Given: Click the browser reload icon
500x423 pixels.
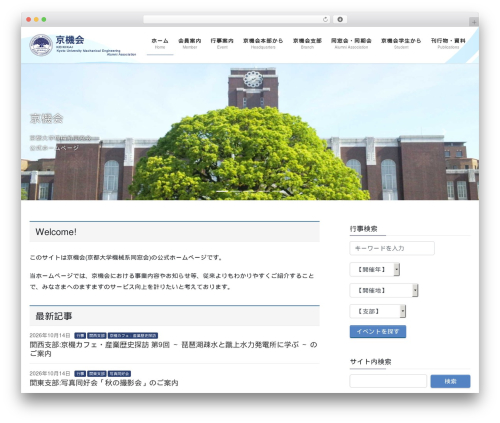Looking at the screenshot, I should (x=325, y=19).
